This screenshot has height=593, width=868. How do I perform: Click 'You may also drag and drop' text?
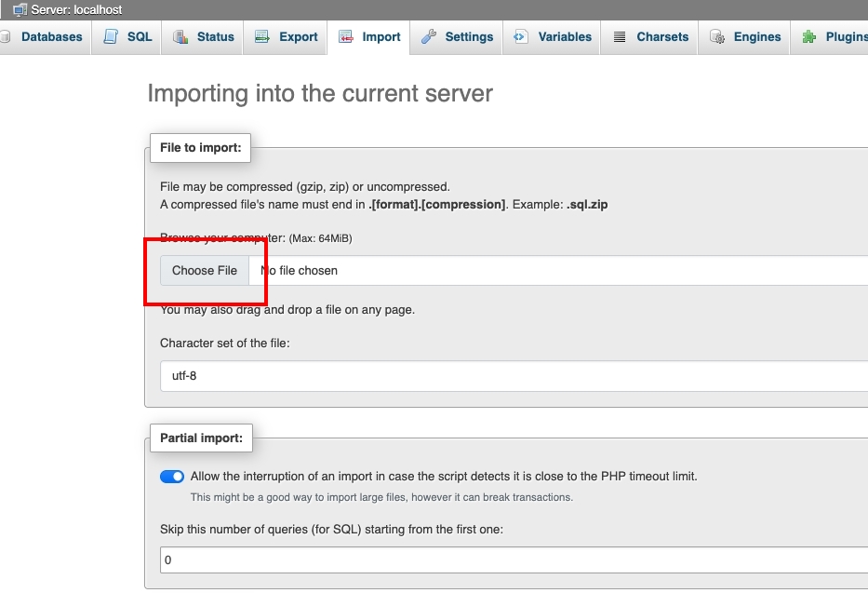(287, 309)
